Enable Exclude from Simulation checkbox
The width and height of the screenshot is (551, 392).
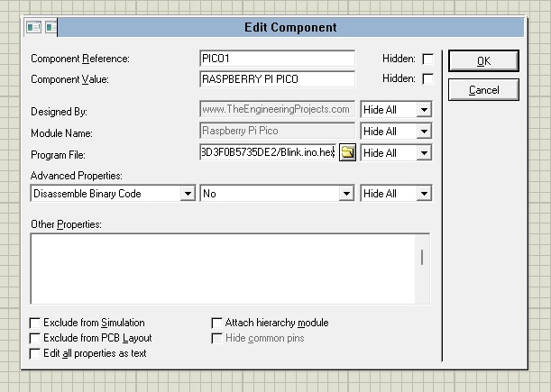tap(35, 323)
